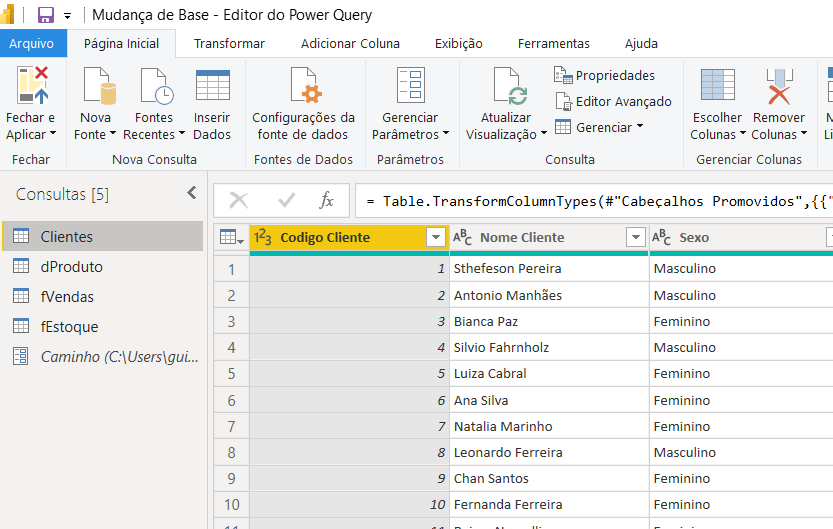
Task: Click the fx add step icon
Action: point(326,201)
